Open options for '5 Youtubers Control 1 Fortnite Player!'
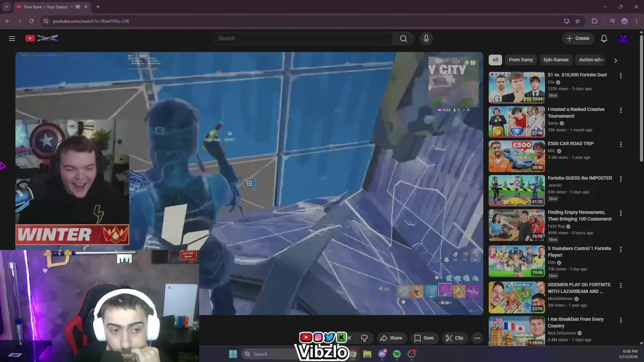This screenshot has width=644, height=362. 620,249
